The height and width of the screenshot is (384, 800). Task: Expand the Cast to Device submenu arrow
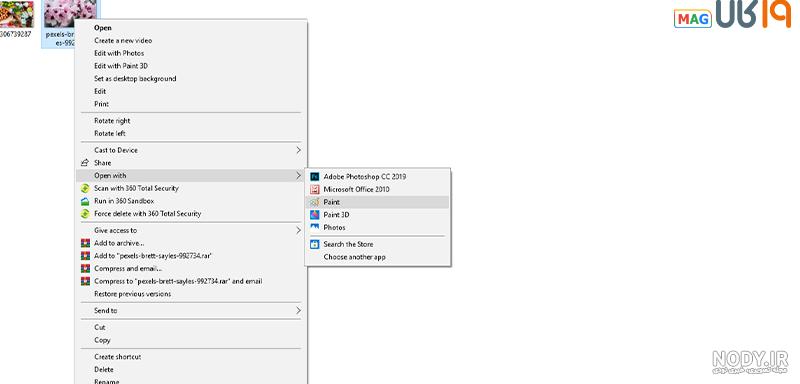coord(298,150)
